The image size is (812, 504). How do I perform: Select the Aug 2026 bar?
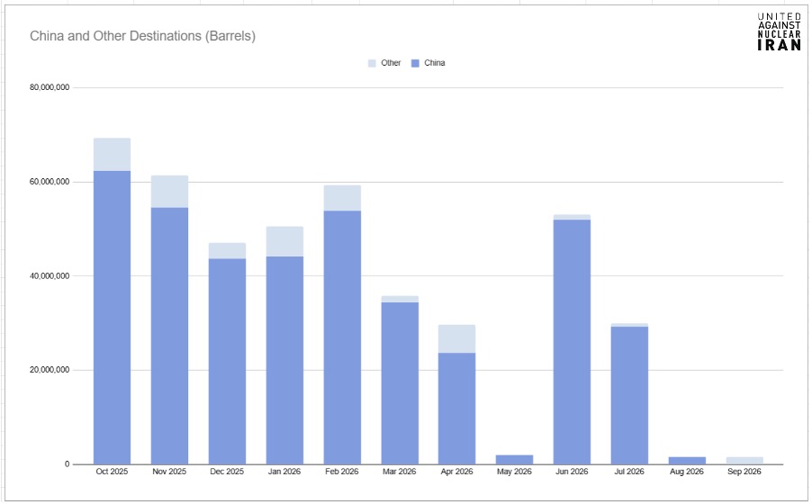click(x=687, y=461)
